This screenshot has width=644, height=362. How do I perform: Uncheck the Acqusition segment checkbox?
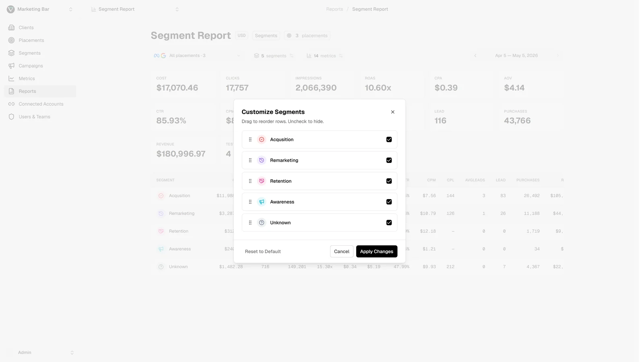click(389, 140)
